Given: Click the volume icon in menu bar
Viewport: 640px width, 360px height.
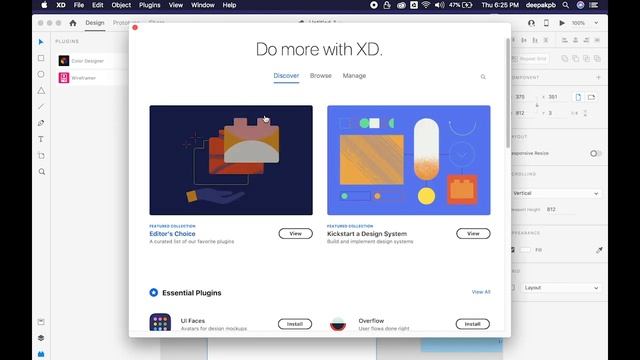Looking at the screenshot, I should [x=440, y=5].
